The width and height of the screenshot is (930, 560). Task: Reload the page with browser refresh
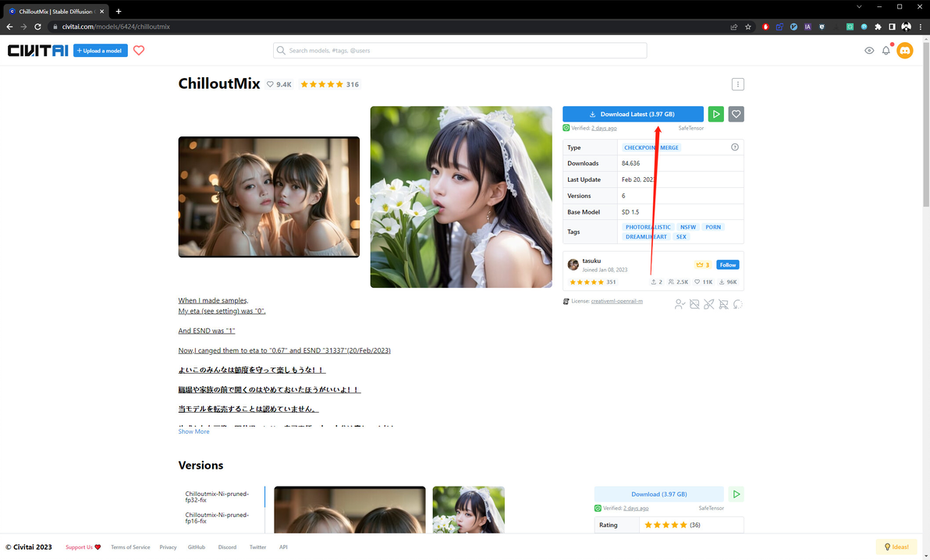[38, 27]
